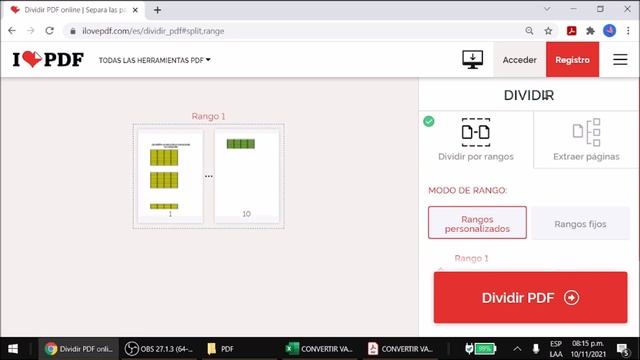Click the Adobe Acrobat extension icon
The image size is (640, 360).
[571, 31]
